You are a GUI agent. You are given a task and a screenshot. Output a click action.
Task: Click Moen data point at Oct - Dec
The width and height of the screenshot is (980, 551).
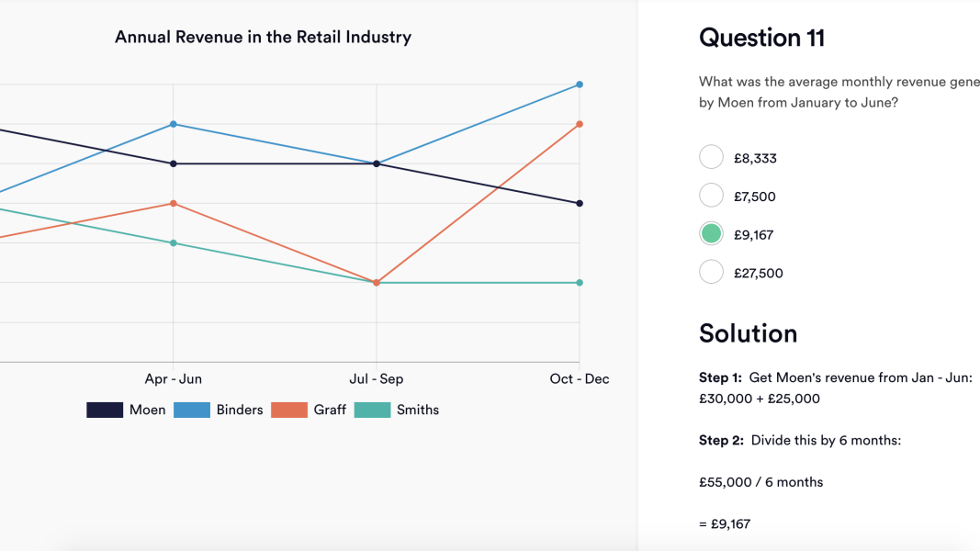click(580, 203)
